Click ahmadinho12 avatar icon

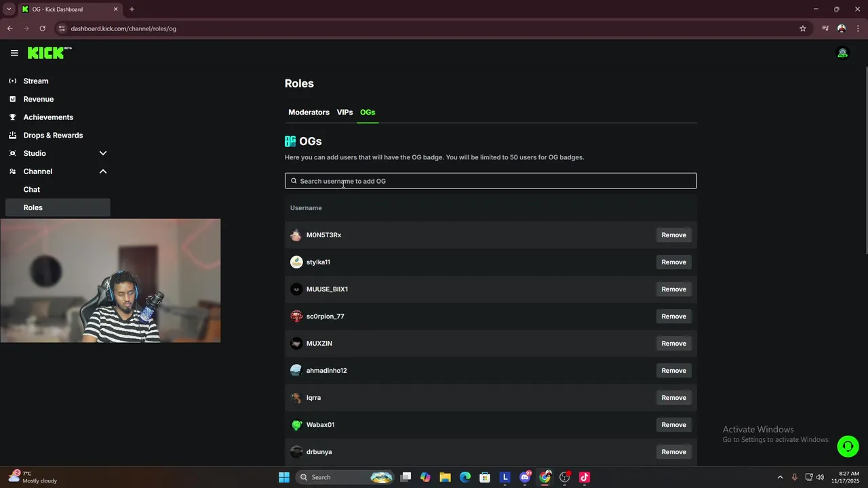[x=296, y=371]
